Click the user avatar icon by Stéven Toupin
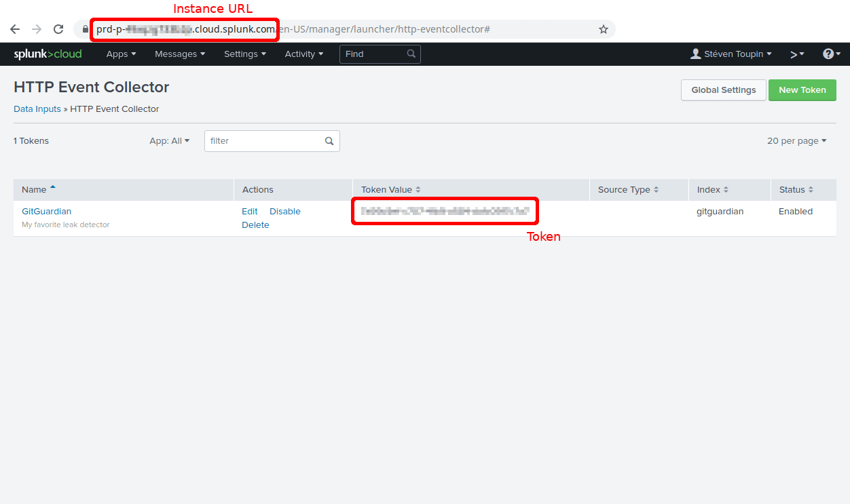850x504 pixels. [695, 54]
